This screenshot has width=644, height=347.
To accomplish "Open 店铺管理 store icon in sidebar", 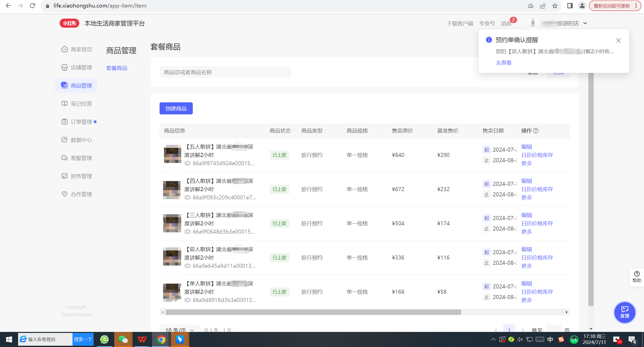I will (x=64, y=67).
